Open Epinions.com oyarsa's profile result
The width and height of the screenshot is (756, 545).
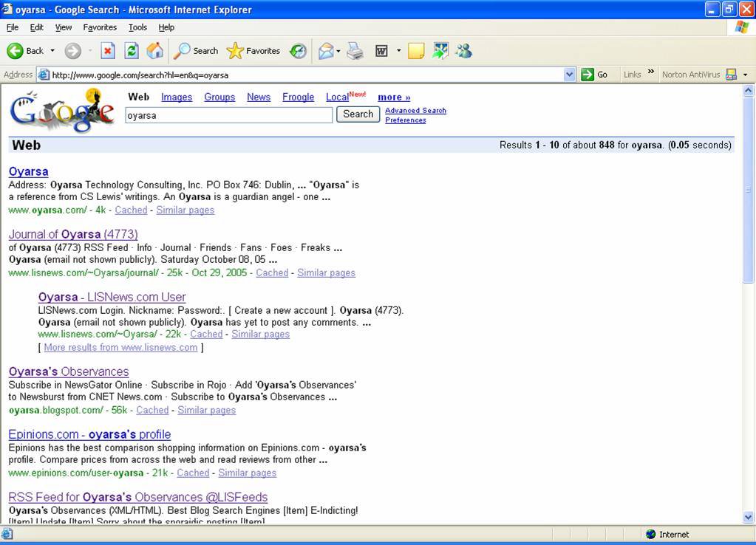tap(89, 434)
